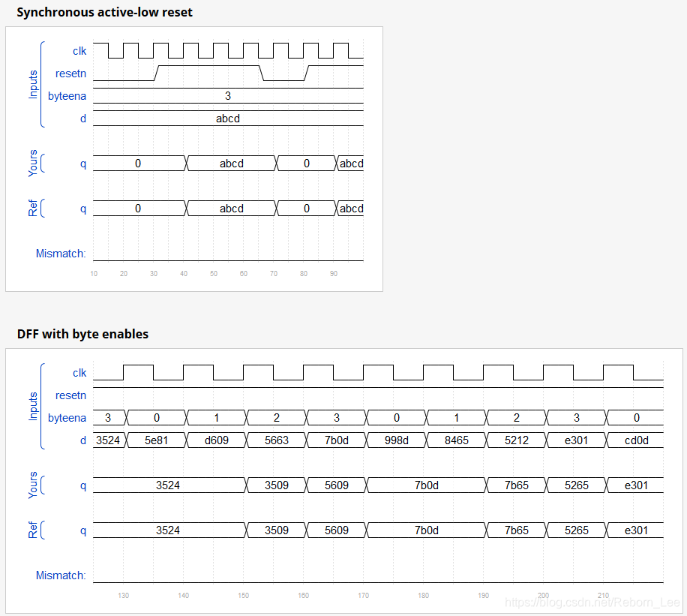Click Ref q value 7b0d in bottom waveform

pos(427,530)
